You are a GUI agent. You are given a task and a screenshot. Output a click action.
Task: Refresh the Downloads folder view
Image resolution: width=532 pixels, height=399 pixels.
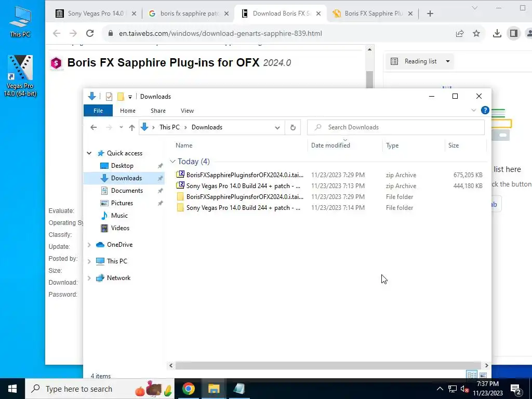point(293,127)
